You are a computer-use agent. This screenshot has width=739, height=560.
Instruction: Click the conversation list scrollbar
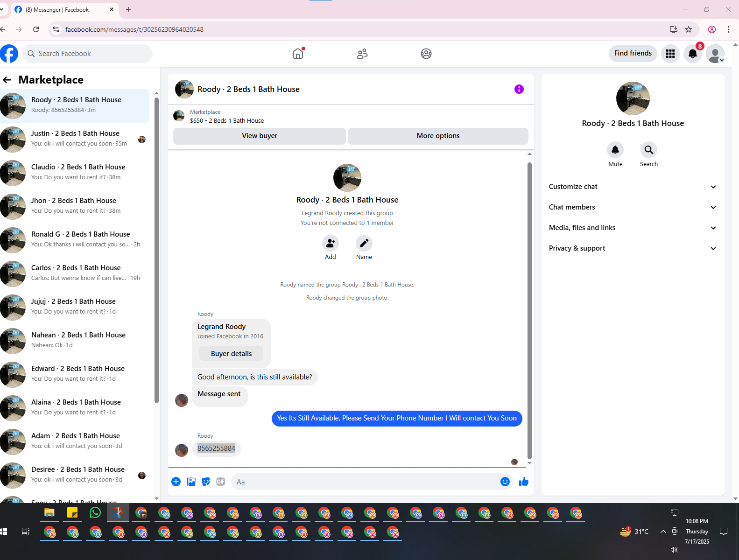point(156,250)
